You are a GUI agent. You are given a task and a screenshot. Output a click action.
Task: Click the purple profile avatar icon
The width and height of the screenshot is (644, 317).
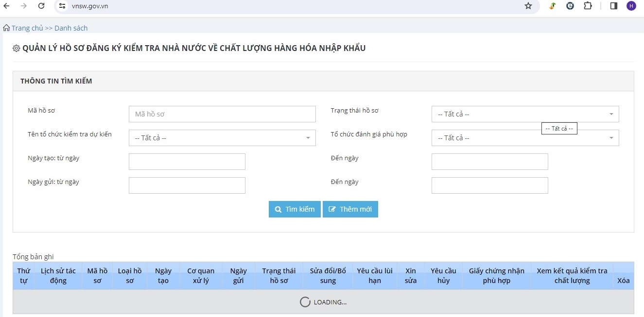click(631, 6)
